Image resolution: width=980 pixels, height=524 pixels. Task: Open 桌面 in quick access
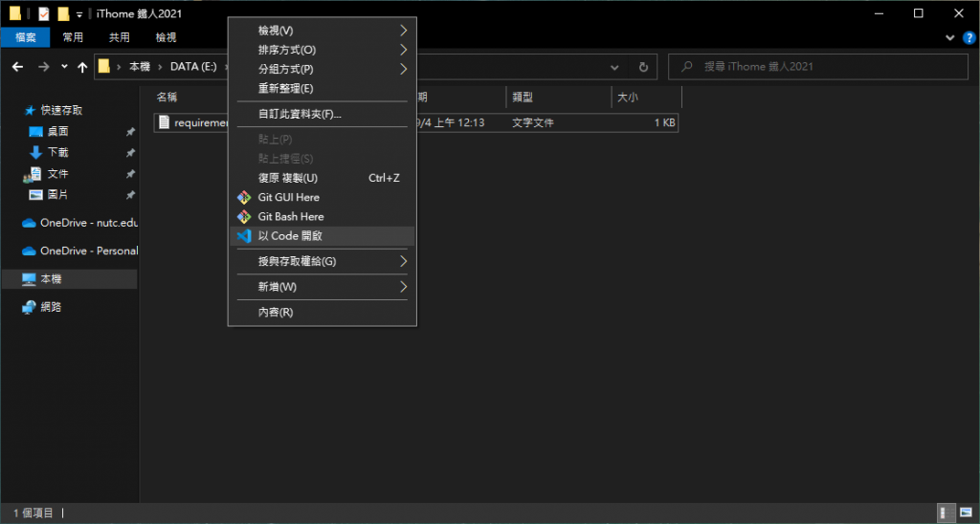pyautogui.click(x=58, y=132)
